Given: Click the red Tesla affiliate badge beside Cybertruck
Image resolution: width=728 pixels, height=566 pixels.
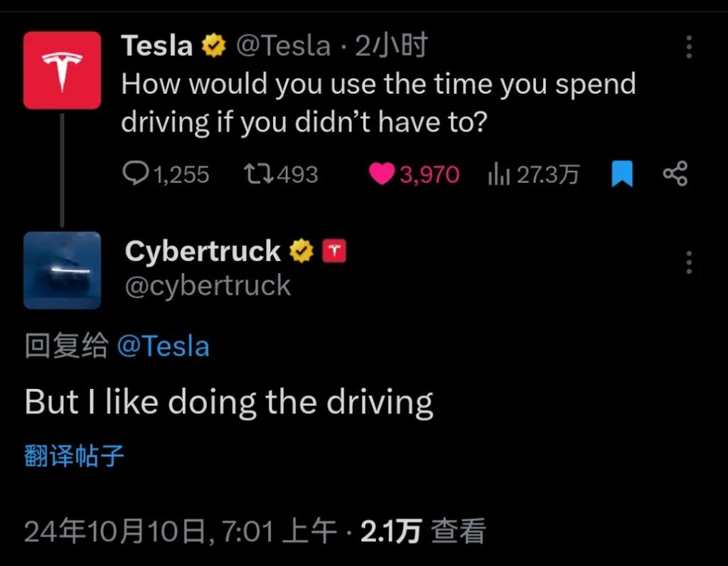Looking at the screenshot, I should (x=335, y=251).
